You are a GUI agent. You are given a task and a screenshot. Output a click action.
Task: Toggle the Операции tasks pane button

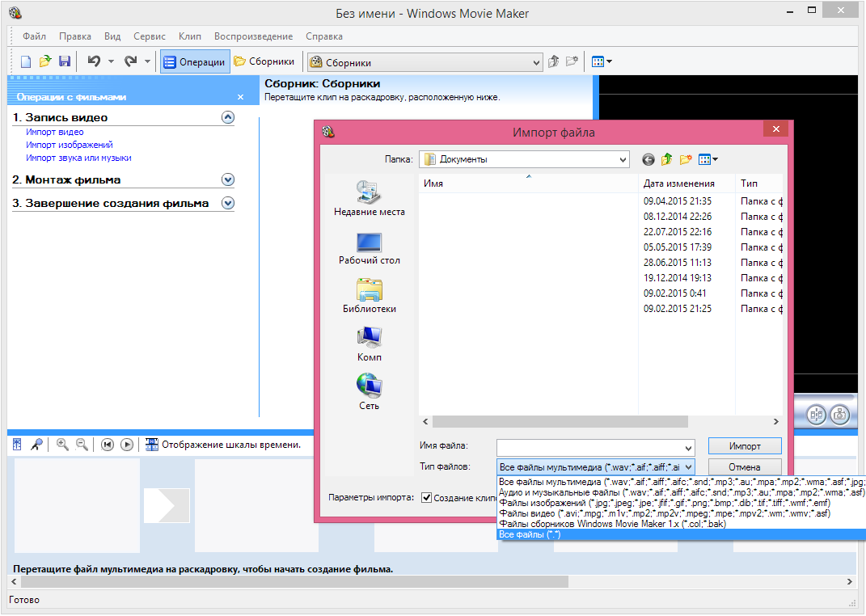194,61
